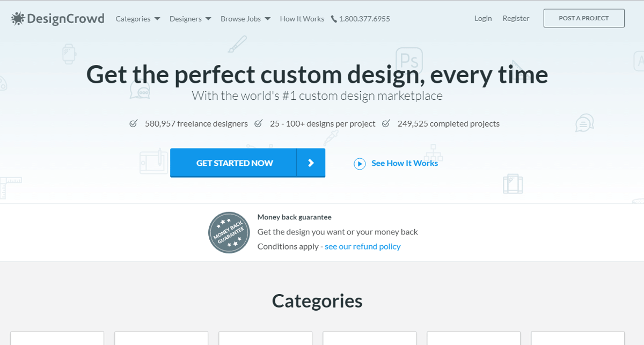Open the Browse Jobs dropdown

coord(241,18)
